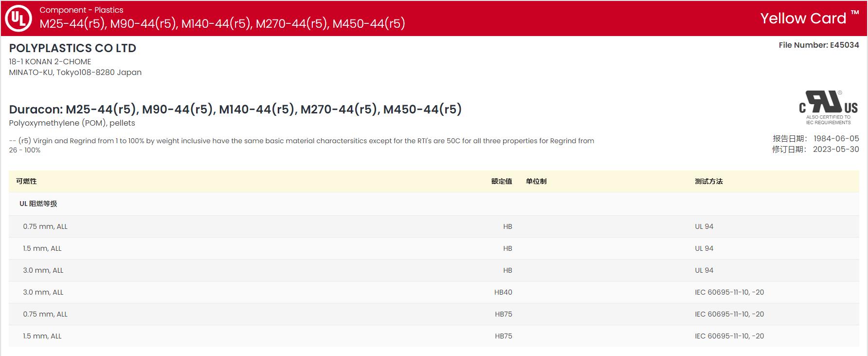Click UL 94 in the 3.0 mm HB row
The image size is (868, 356).
point(704,270)
